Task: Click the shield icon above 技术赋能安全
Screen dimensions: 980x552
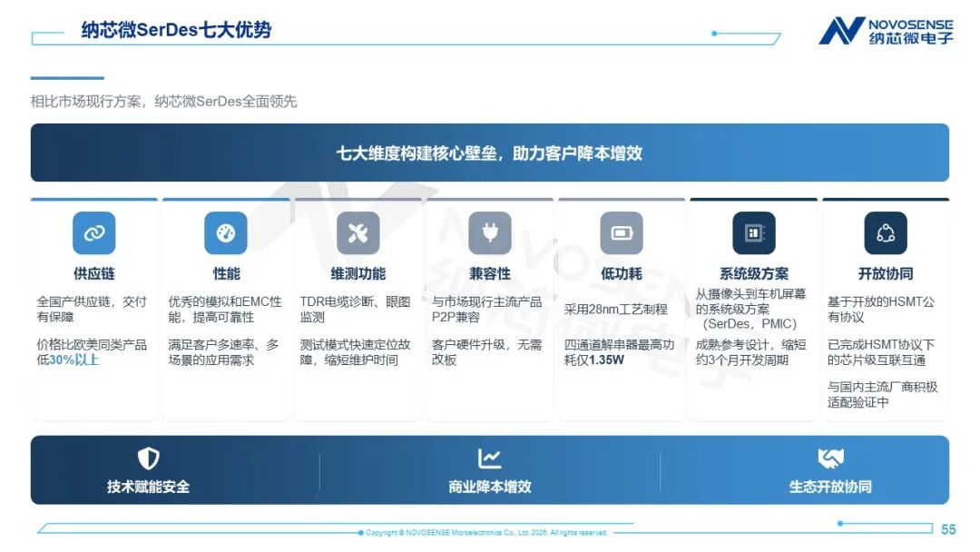Action: [148, 458]
